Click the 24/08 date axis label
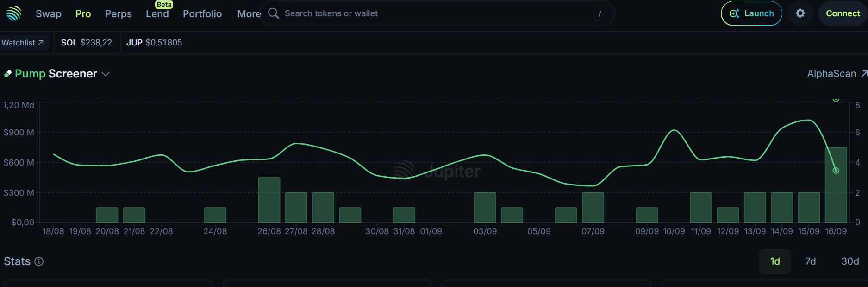 [x=215, y=231]
